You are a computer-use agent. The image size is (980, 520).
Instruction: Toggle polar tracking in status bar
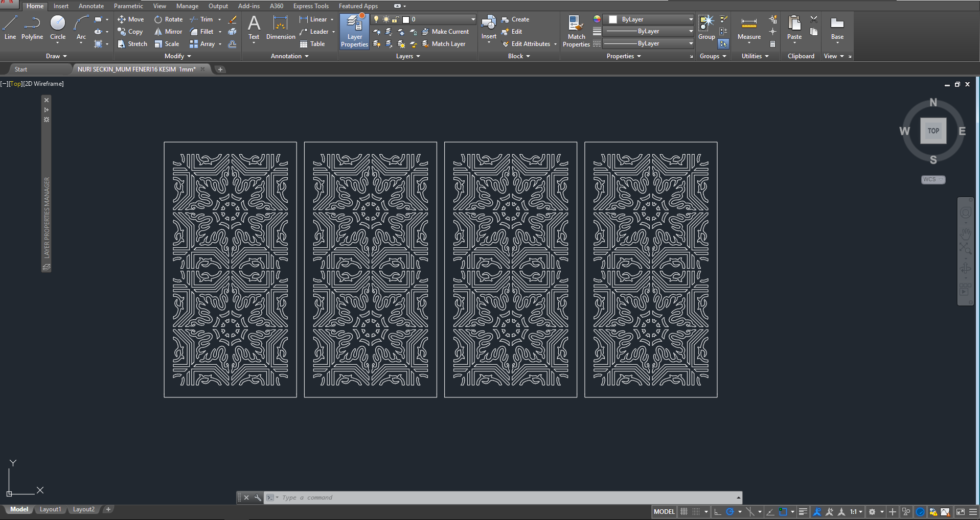730,512
